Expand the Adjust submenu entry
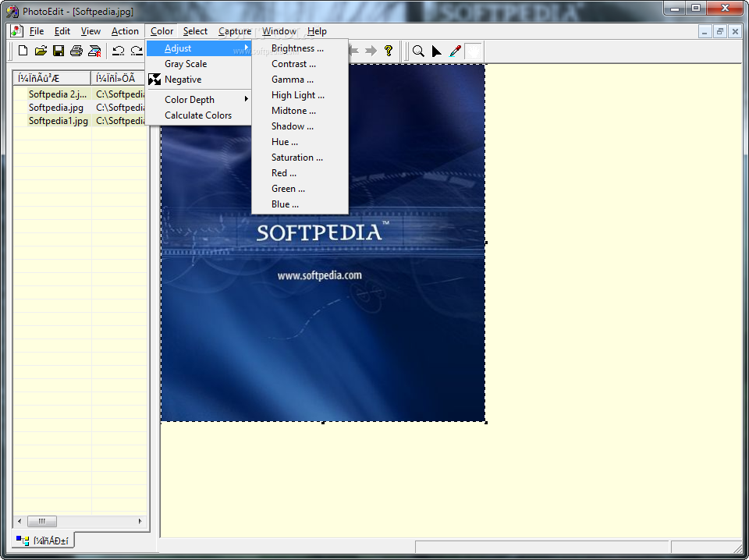This screenshot has height=560, width=749. [x=199, y=48]
